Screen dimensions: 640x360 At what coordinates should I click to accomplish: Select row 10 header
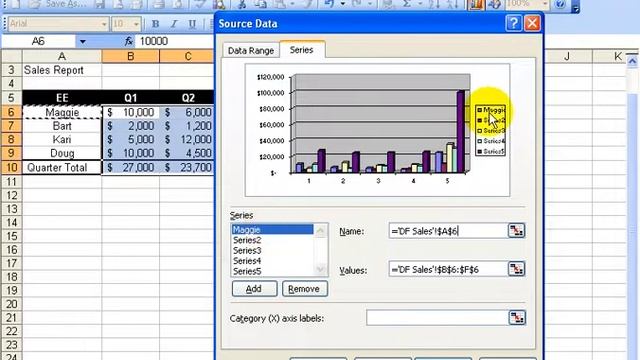11,167
